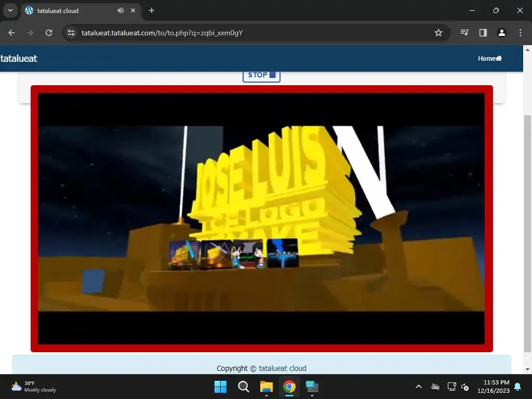Screen dimensions: 532x399
Task: Go forward to the next page
Action: pos(30,33)
